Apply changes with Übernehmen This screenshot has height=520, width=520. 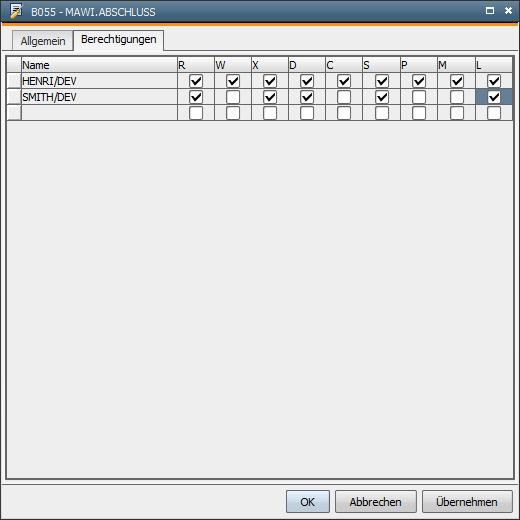467,501
